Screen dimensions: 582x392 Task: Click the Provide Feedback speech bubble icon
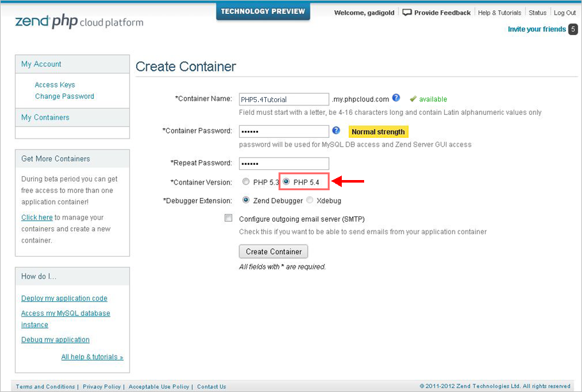[406, 13]
